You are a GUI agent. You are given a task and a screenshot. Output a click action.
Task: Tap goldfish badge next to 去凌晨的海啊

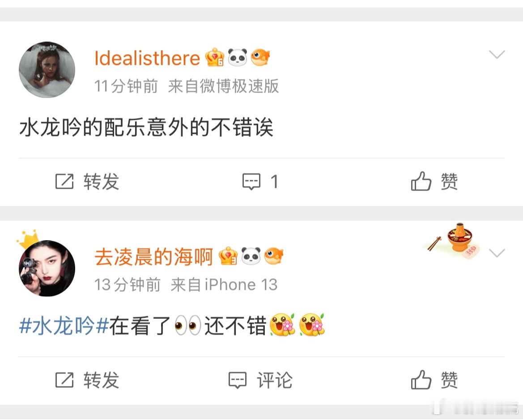point(274,256)
